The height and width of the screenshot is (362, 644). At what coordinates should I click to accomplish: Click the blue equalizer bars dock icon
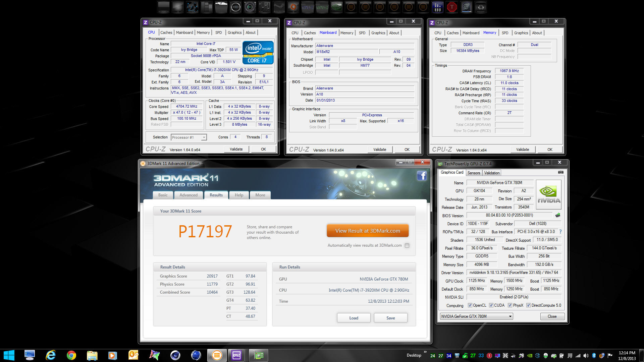pyautogui.click(x=437, y=7)
